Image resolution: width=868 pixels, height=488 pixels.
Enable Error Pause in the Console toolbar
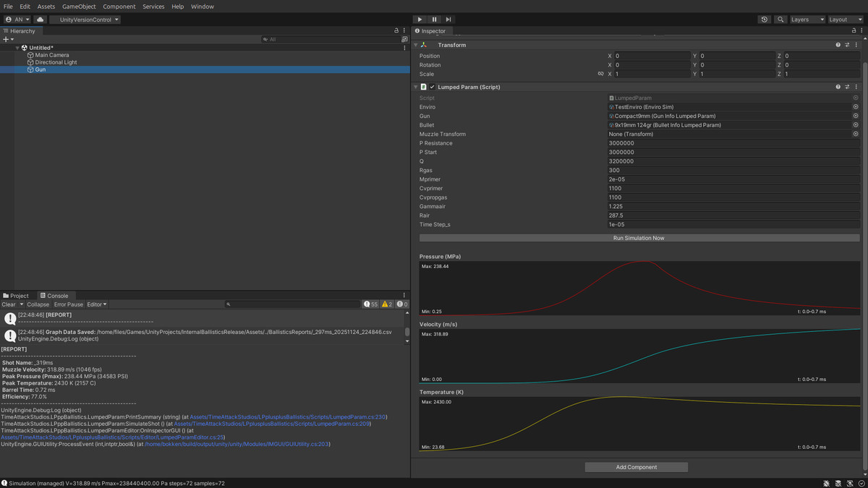pos(68,304)
